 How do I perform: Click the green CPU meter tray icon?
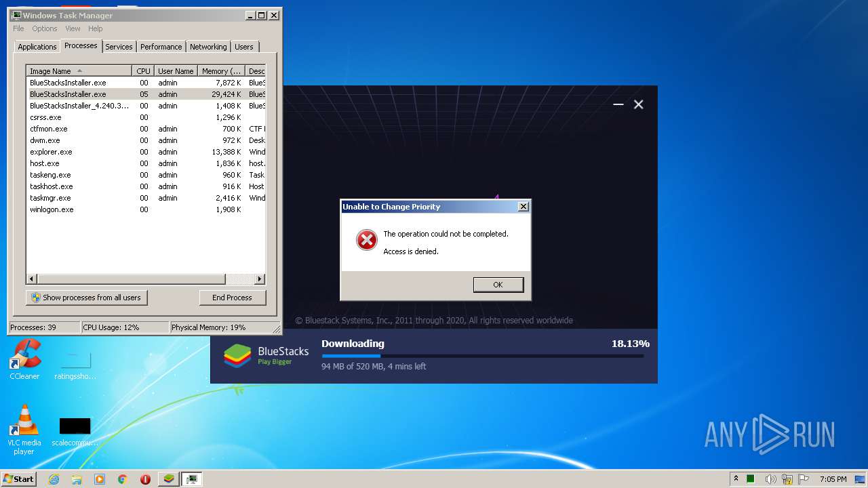(751, 479)
